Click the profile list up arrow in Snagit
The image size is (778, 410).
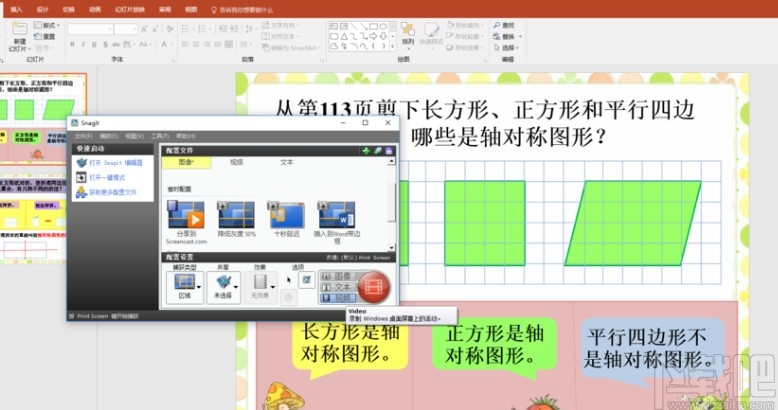(391, 162)
